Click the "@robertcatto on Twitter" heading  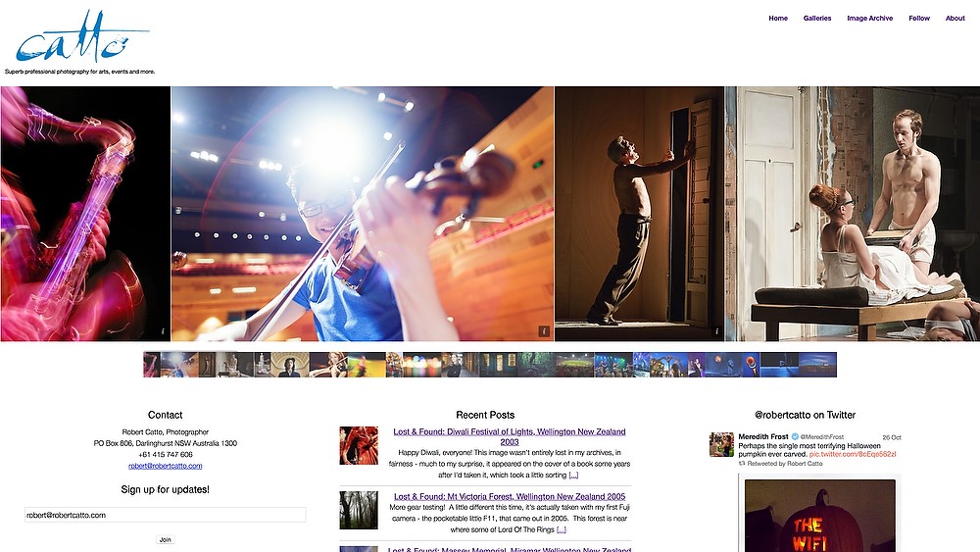tap(805, 415)
